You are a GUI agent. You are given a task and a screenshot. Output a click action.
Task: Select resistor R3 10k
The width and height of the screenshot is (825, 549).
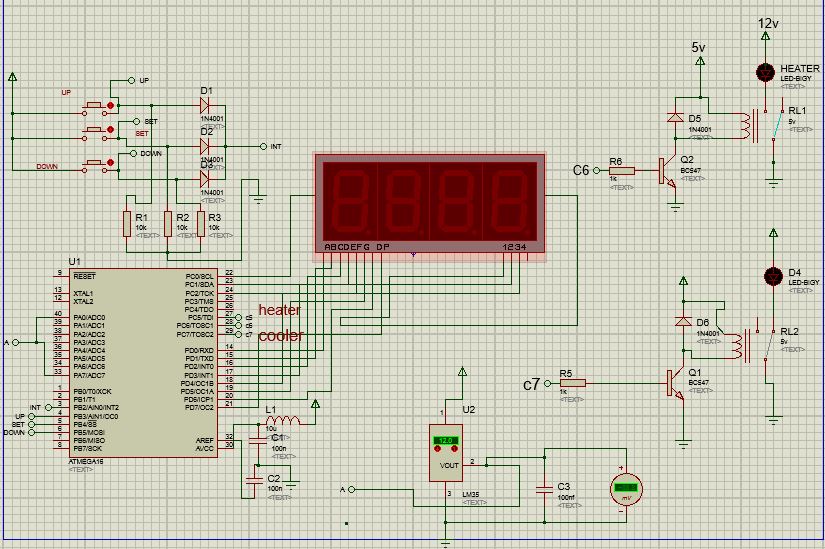pos(200,222)
